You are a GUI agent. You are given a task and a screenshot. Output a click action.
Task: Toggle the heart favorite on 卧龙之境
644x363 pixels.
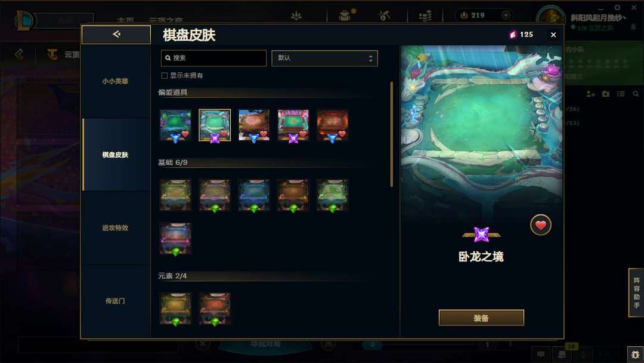[540, 225]
